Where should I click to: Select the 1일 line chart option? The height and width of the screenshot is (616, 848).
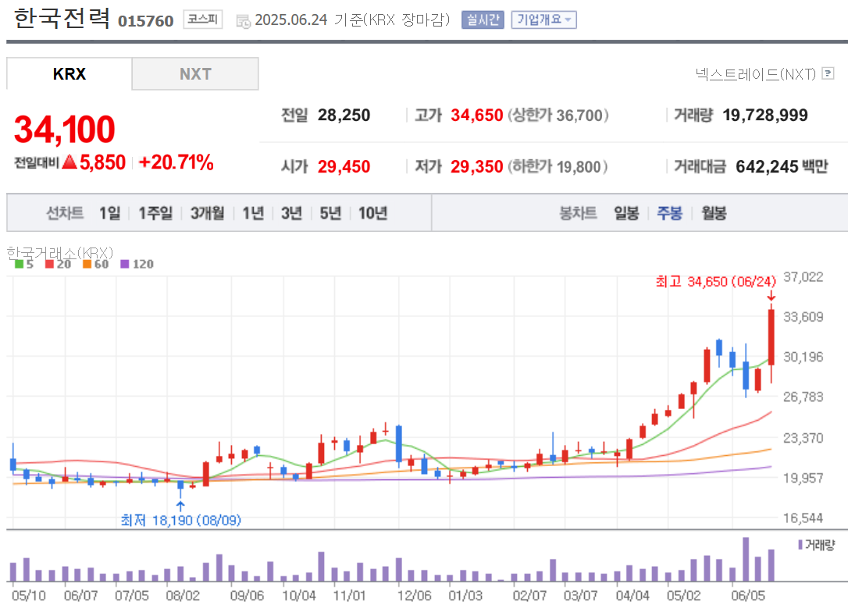110,213
